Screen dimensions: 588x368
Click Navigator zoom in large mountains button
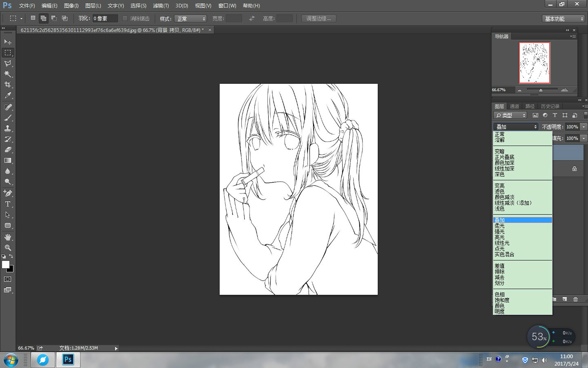click(x=564, y=90)
